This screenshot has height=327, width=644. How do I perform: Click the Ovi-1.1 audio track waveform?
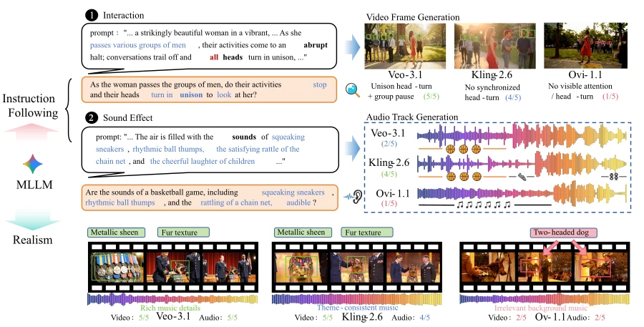(x=522, y=193)
